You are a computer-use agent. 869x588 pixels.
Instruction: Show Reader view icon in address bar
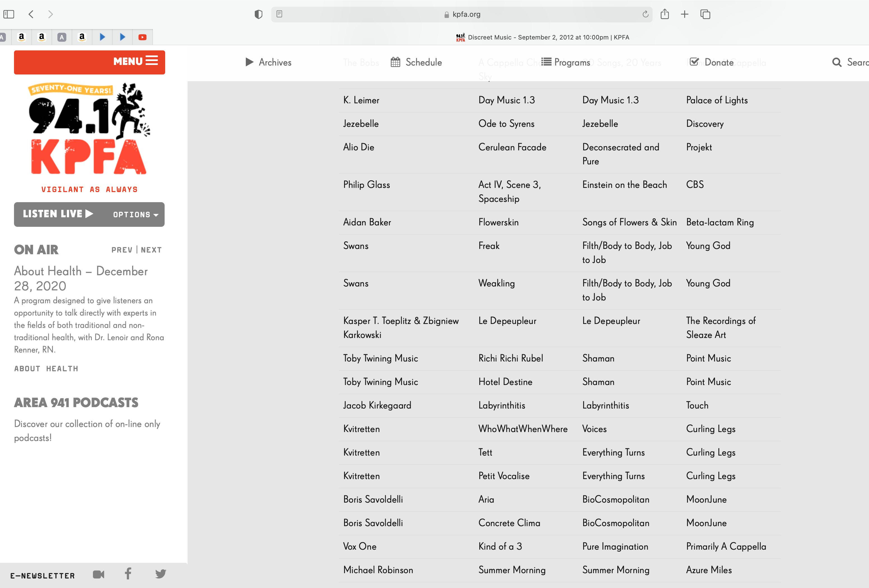pos(279,14)
